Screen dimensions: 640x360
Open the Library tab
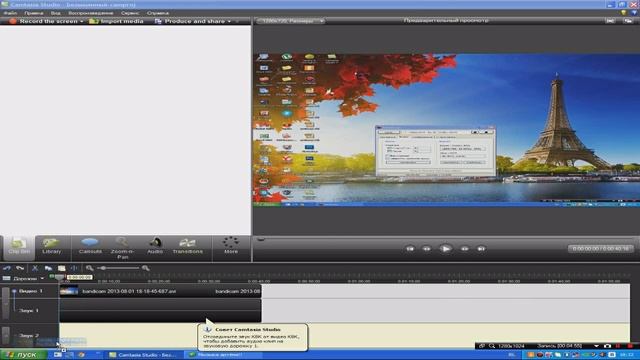[52, 247]
